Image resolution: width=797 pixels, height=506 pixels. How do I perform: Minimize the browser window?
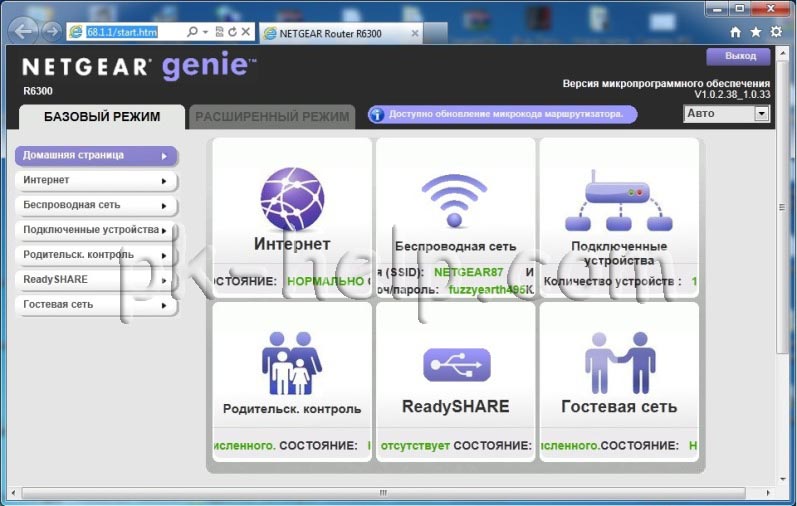point(717,9)
